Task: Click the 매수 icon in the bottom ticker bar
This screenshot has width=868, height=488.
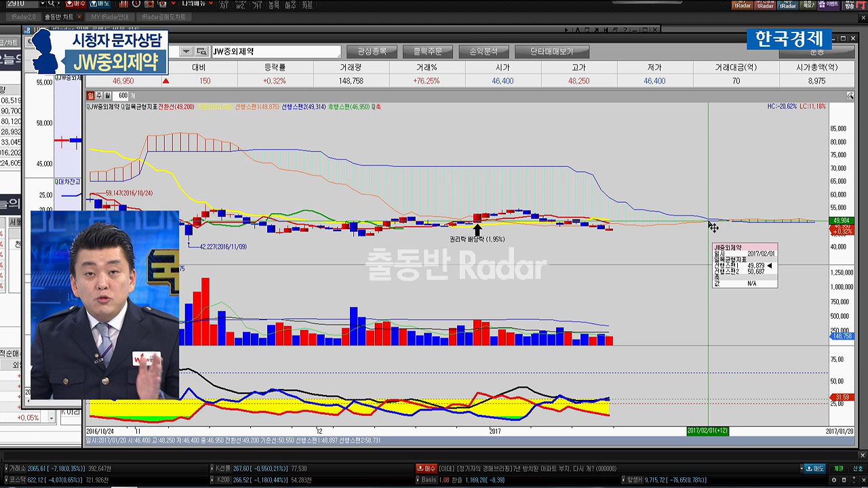Action: pyautogui.click(x=427, y=468)
